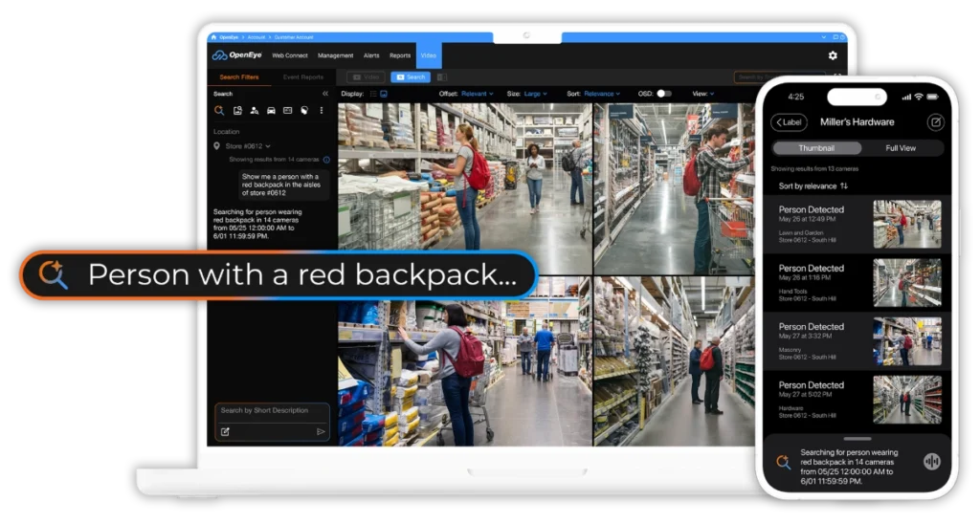Click the split layout icon beside Search button

tap(442, 76)
